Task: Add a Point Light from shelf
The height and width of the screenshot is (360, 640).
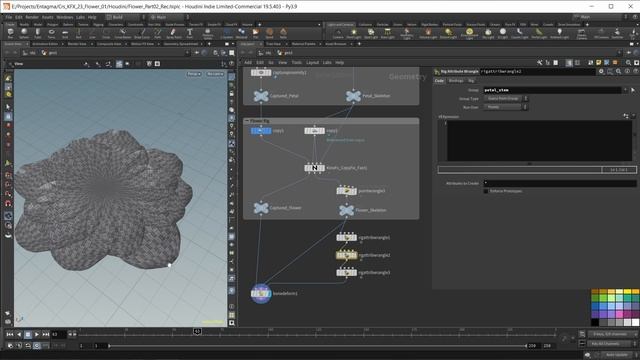Action: [x=354, y=33]
